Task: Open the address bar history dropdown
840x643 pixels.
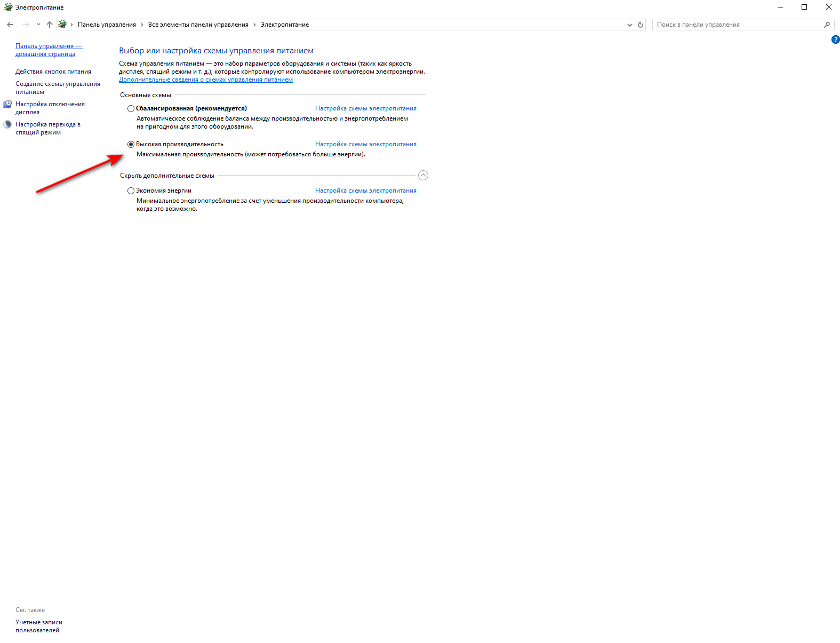Action: 629,25
